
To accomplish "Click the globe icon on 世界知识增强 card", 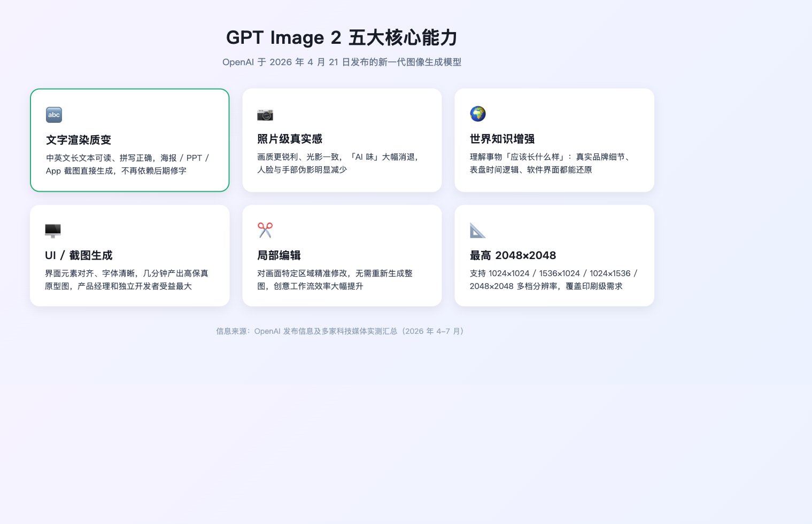I will (478, 114).
